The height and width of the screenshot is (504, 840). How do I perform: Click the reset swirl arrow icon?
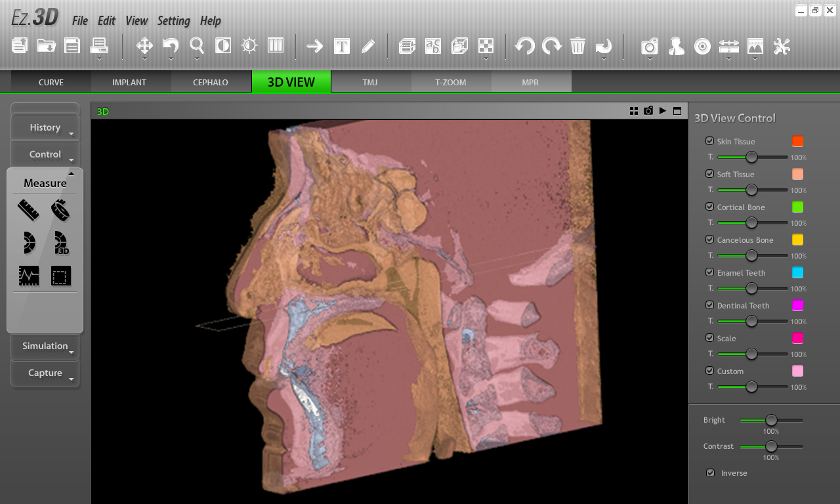pos(604,46)
